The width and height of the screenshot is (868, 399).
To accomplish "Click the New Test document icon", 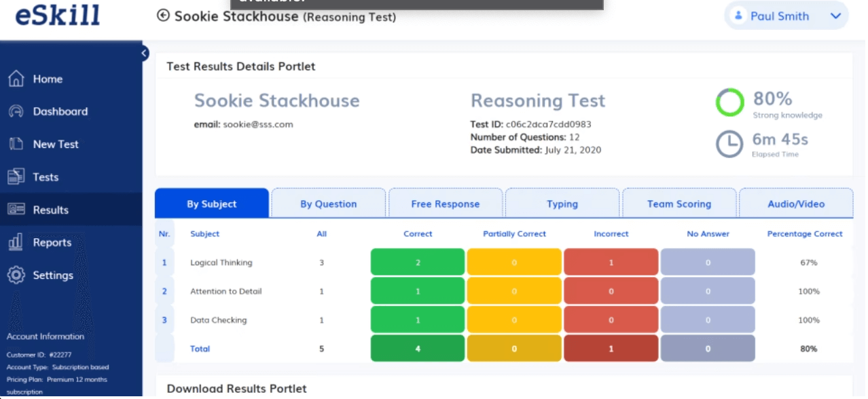I will (16, 144).
